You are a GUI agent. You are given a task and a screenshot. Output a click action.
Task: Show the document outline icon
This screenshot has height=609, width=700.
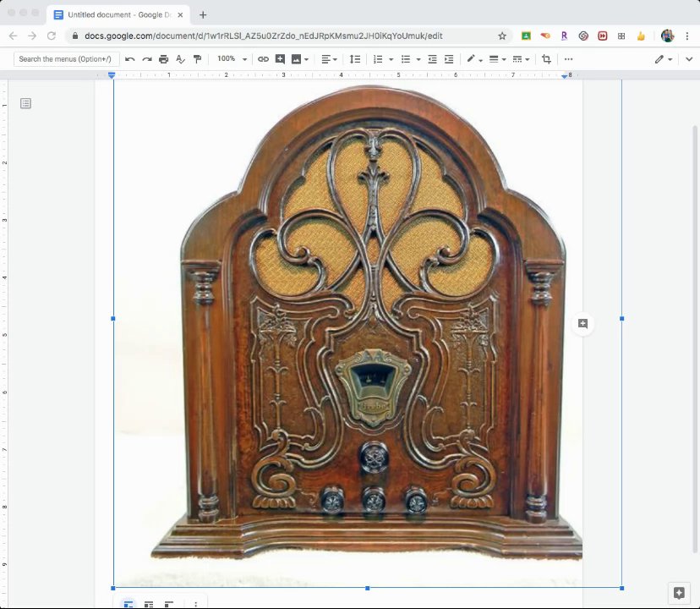pos(26,104)
